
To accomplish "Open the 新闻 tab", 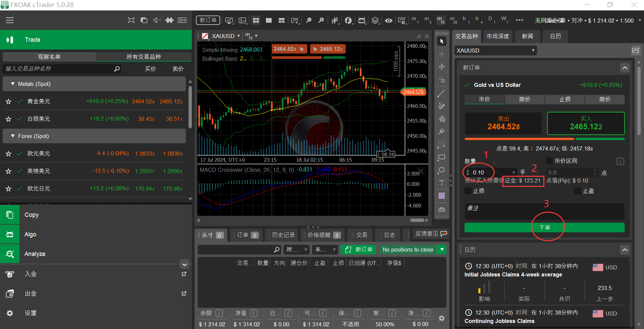I will [528, 36].
